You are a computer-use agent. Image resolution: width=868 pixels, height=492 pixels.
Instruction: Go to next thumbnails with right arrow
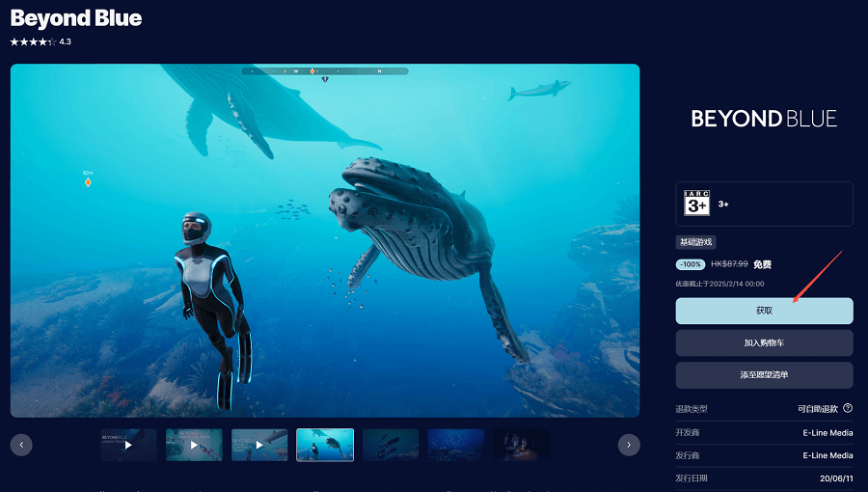629,445
